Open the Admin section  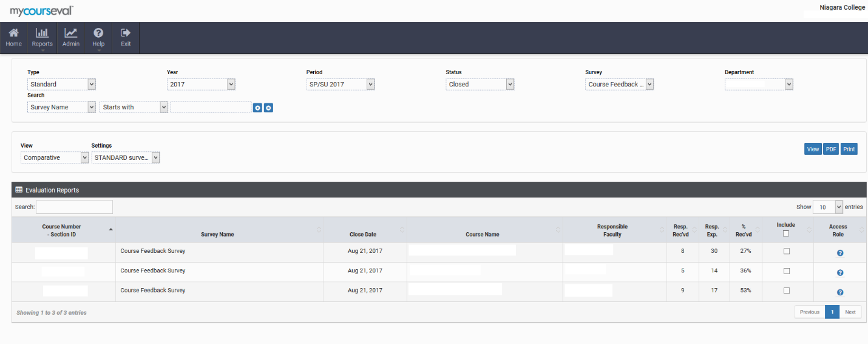tap(71, 38)
